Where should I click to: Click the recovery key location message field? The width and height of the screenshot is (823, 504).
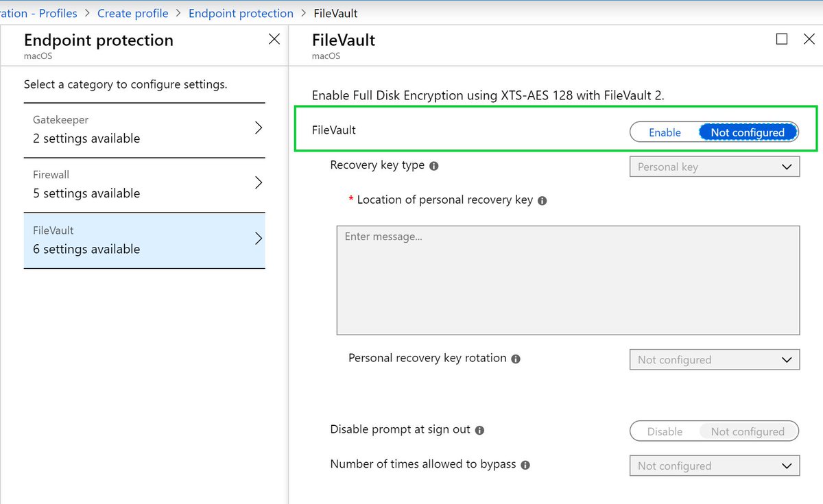(x=568, y=280)
